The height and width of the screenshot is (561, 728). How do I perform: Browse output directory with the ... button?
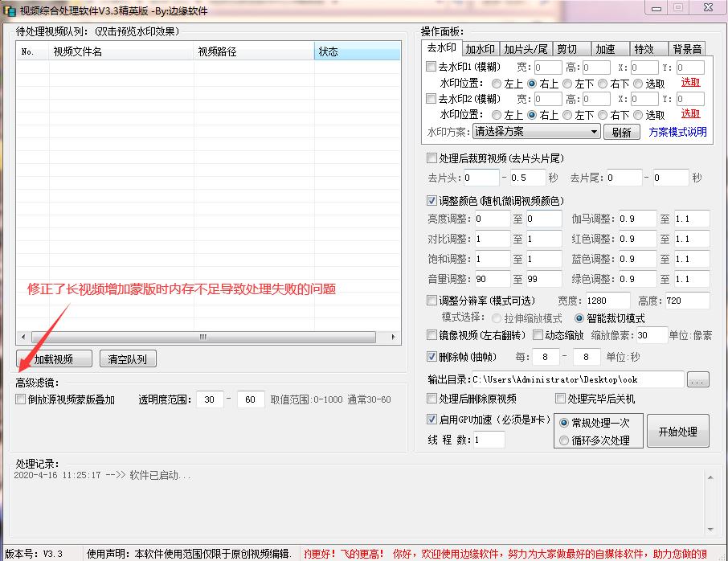[x=698, y=379]
